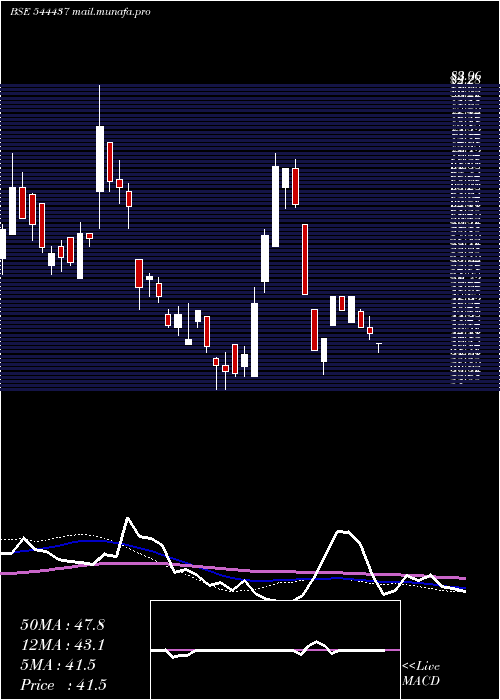Click the BSE 544487 mail.munafa.pro header text

click(80, 12)
